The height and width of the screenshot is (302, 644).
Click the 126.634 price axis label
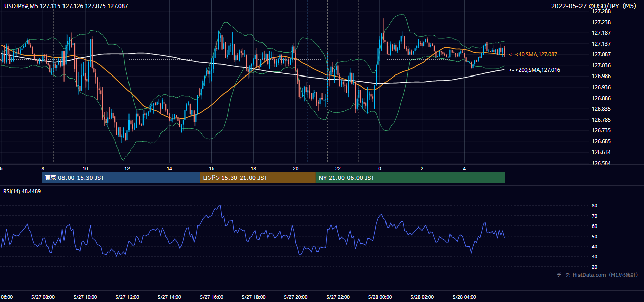click(x=601, y=152)
